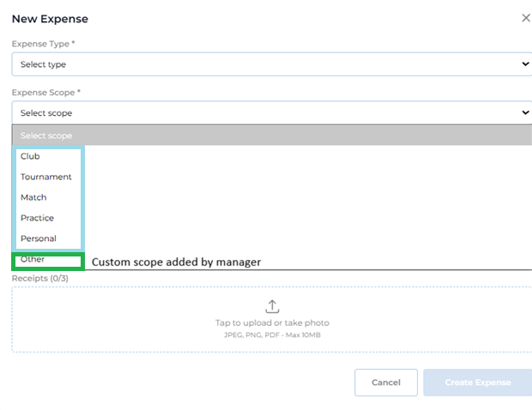Click the upload arrow icon

(272, 306)
